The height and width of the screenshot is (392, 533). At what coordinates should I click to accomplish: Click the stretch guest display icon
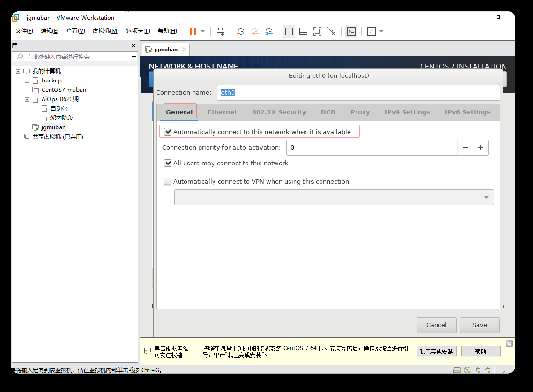(371, 31)
